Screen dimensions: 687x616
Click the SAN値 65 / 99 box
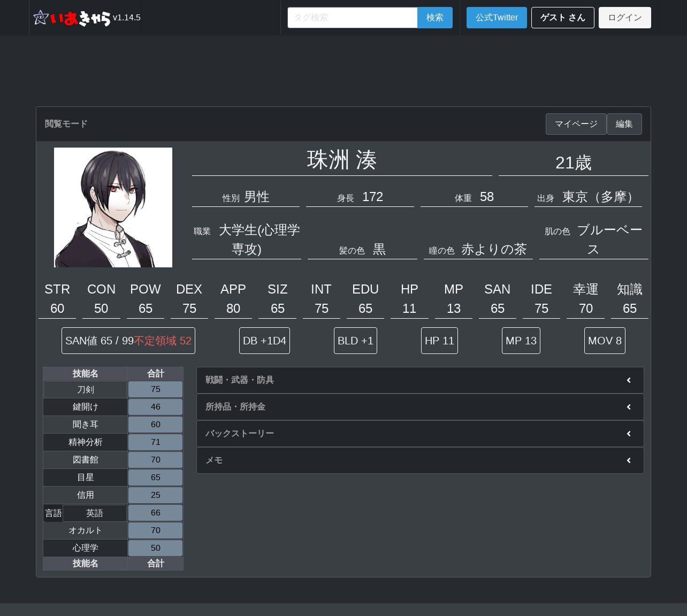click(128, 341)
